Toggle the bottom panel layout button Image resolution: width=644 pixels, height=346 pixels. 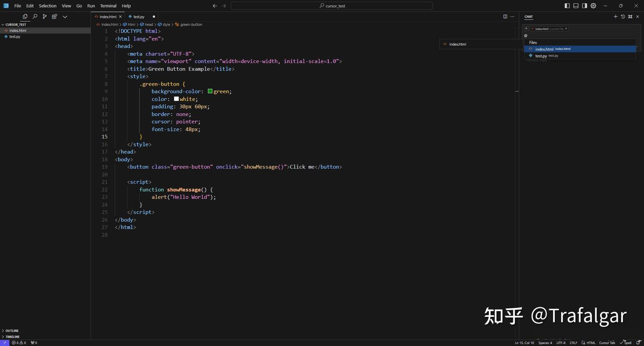click(576, 6)
